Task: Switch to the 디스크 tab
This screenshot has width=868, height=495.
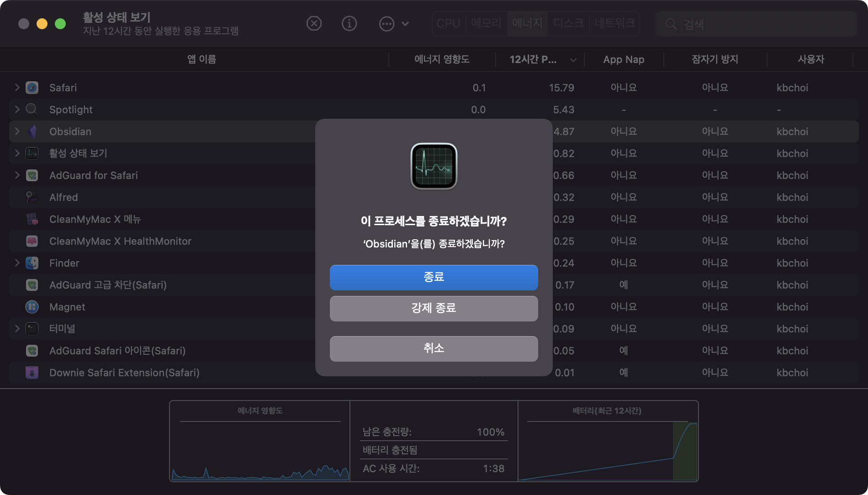Action: pos(568,23)
